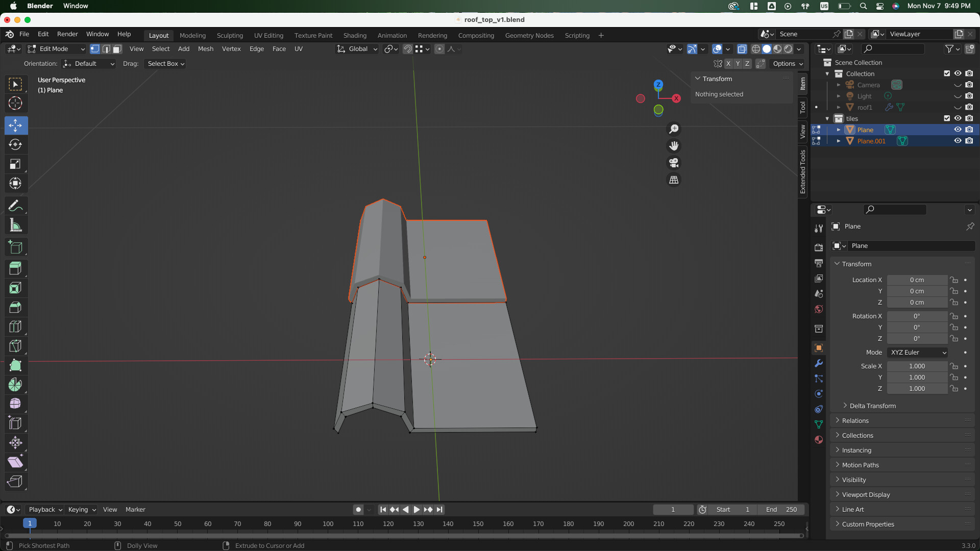Select the Extrude Region tool

tap(15, 268)
